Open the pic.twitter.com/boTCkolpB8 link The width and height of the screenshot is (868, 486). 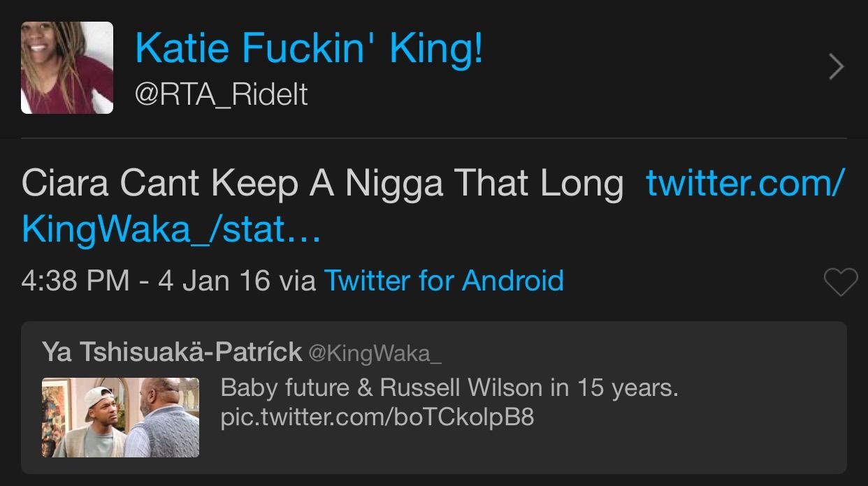tap(377, 418)
